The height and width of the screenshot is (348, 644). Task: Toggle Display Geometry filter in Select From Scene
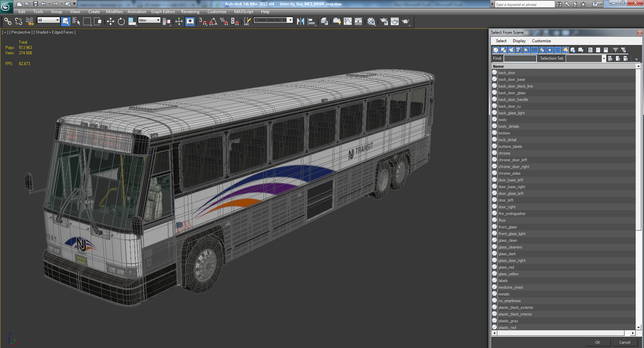pyautogui.click(x=496, y=50)
